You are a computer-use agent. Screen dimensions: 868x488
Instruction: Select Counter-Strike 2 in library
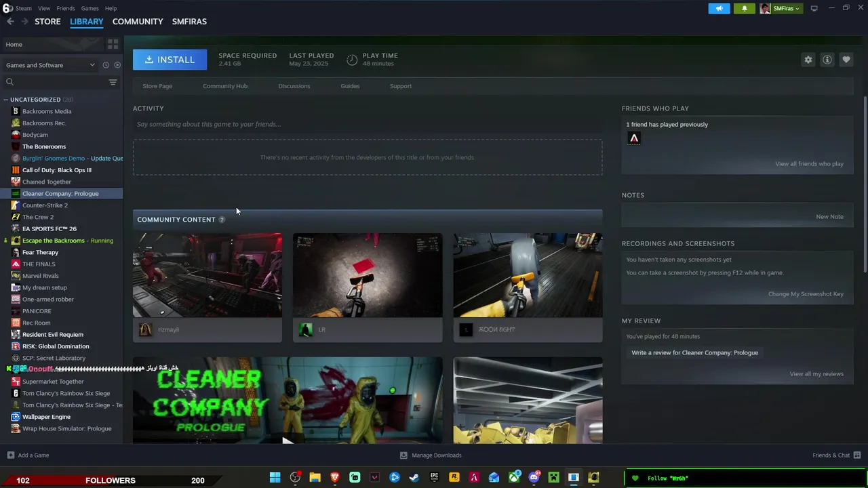tap(45, 205)
